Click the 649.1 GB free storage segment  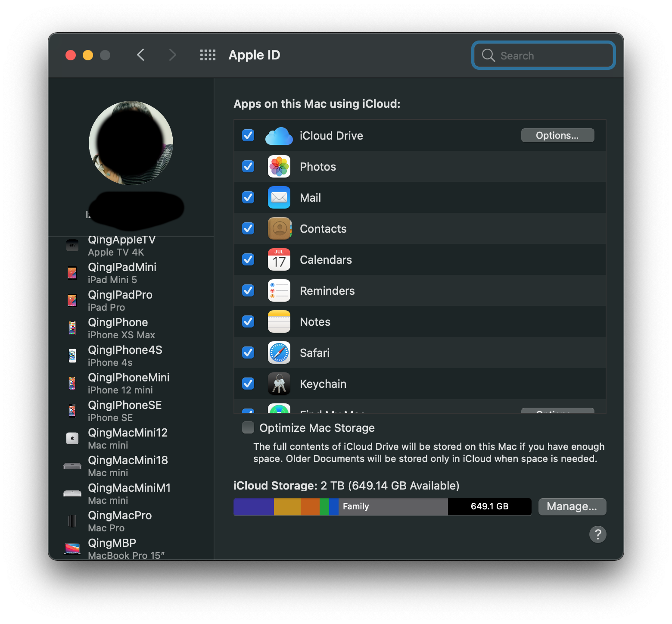[x=489, y=507]
